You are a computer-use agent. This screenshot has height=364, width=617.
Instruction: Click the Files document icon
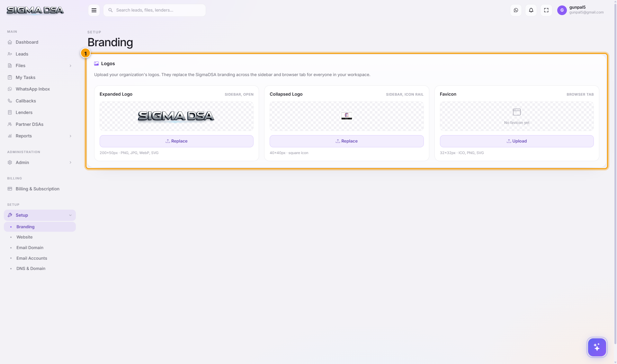(10, 65)
